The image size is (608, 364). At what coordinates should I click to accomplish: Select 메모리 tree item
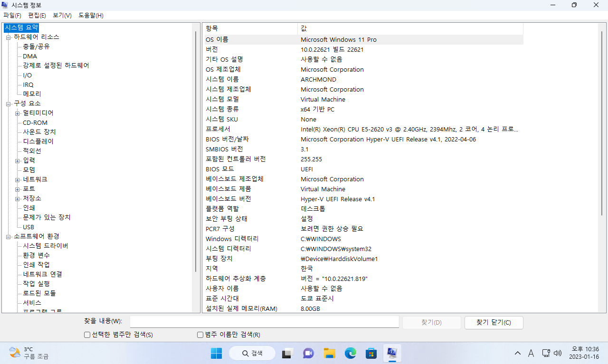point(32,94)
